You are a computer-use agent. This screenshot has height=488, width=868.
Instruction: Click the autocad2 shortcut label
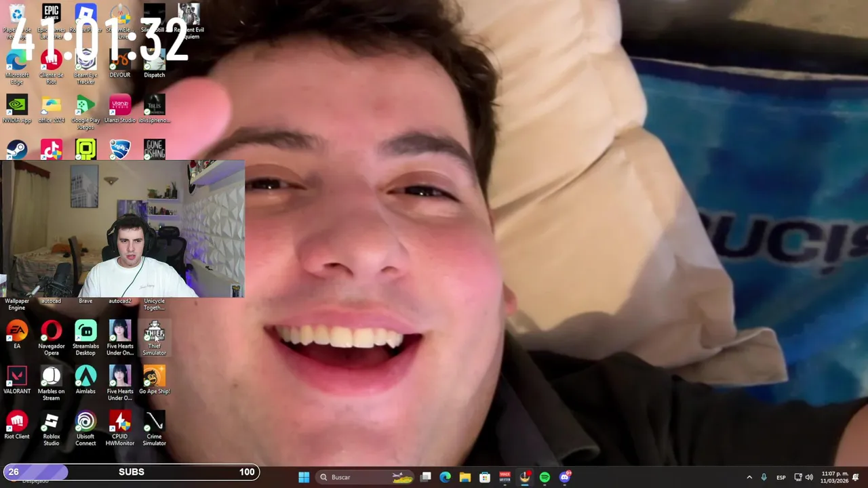coord(119,301)
